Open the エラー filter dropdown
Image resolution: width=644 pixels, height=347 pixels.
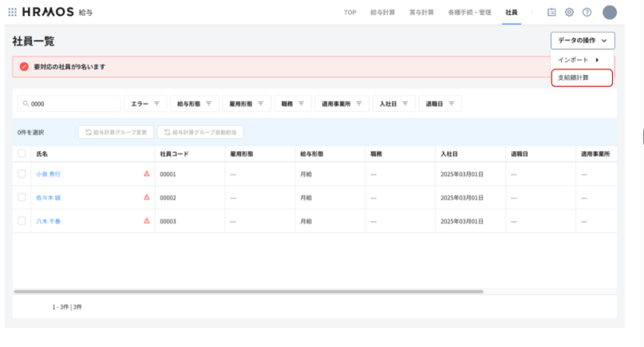pyautogui.click(x=144, y=104)
